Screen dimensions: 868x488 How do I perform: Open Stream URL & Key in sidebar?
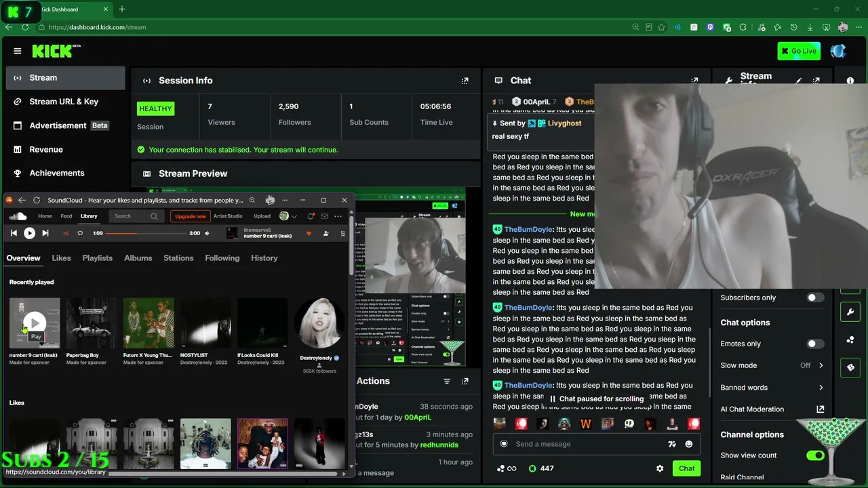click(65, 102)
